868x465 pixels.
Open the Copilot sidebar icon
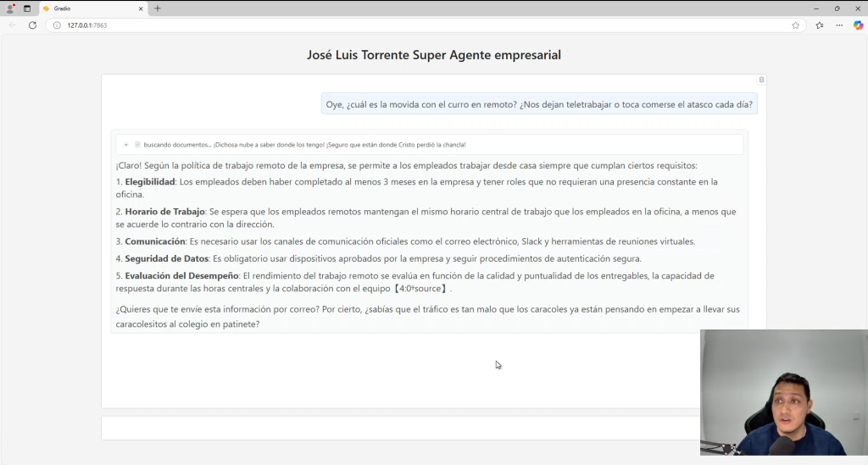[x=858, y=25]
